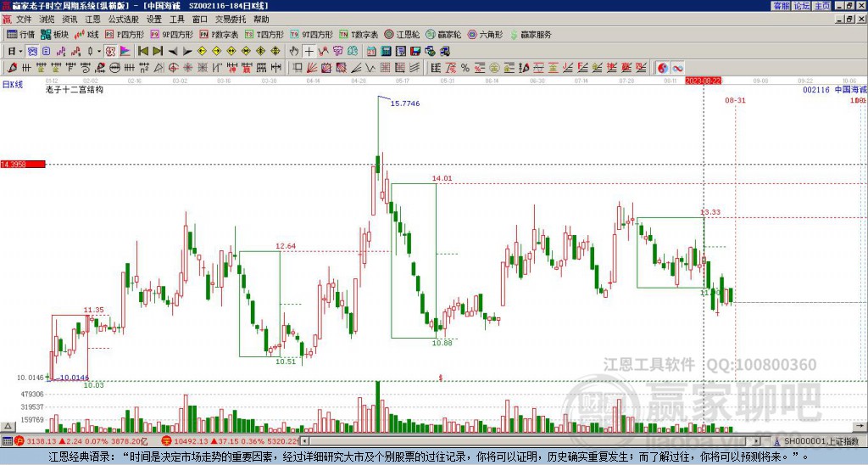Select the Gann fan lines tool

(312, 68)
